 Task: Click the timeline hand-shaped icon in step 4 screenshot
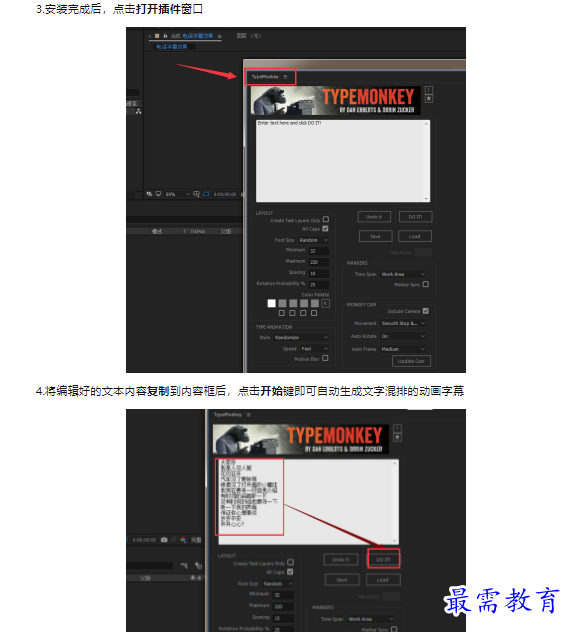click(198, 566)
